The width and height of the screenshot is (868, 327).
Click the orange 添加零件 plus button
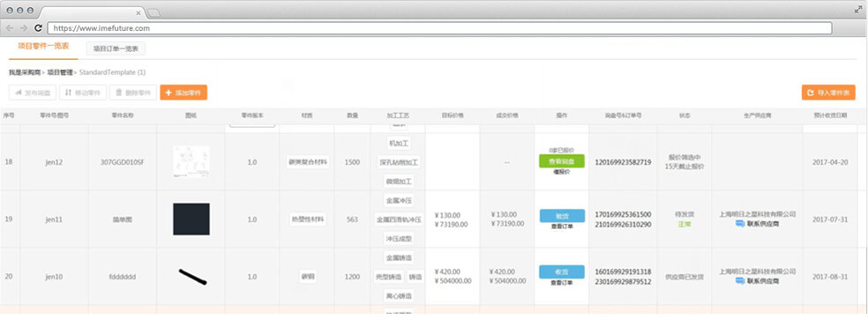(183, 93)
